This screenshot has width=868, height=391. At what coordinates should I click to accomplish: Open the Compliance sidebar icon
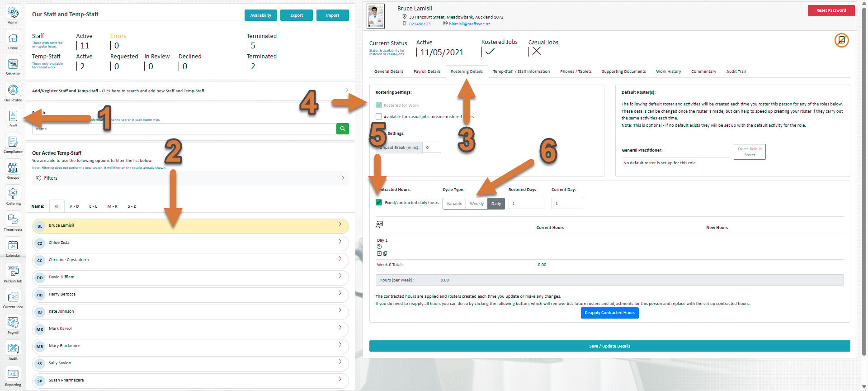[13, 142]
